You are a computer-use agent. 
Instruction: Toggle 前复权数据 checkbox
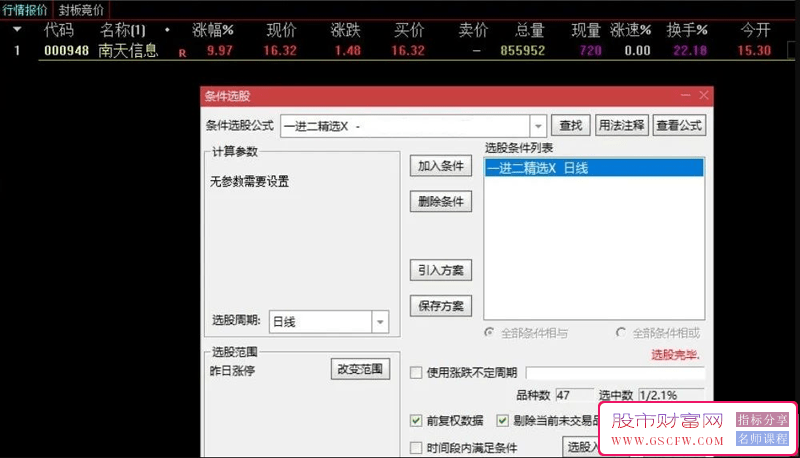[416, 420]
